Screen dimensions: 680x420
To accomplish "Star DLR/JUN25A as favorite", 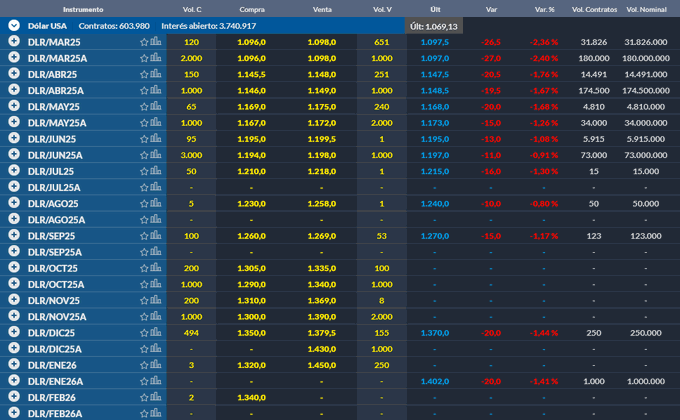I will (144, 155).
